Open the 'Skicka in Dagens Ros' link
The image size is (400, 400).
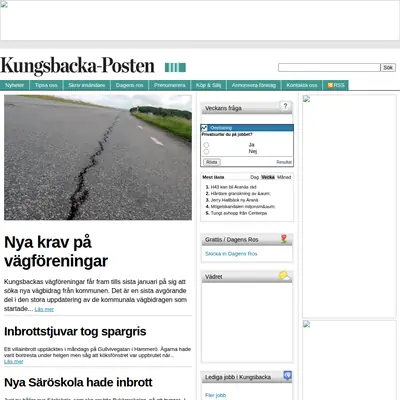coord(231,254)
